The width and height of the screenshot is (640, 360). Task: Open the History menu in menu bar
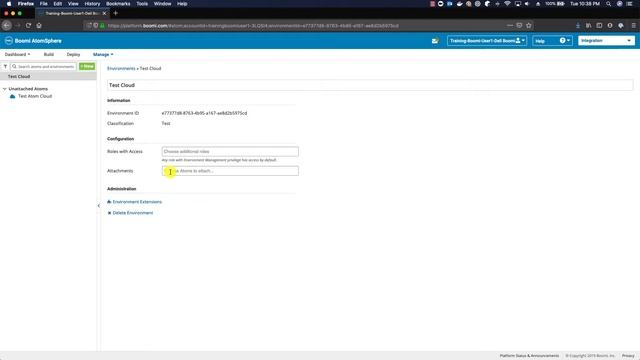(92, 4)
